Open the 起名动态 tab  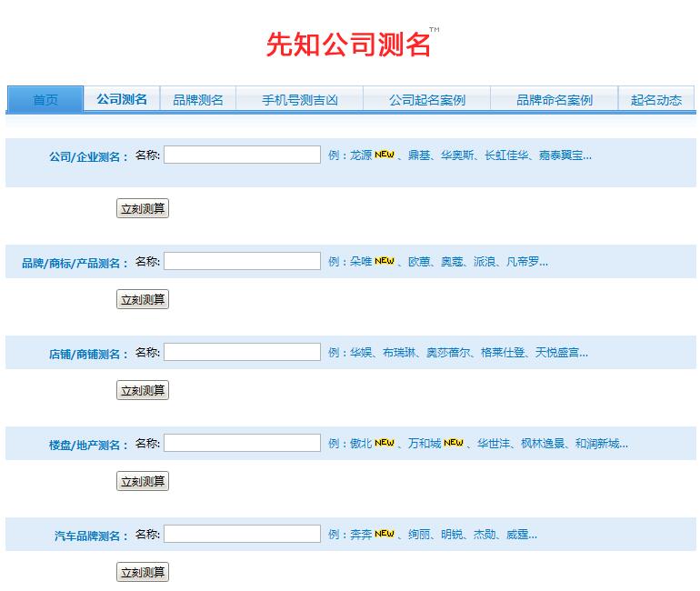[x=655, y=99]
